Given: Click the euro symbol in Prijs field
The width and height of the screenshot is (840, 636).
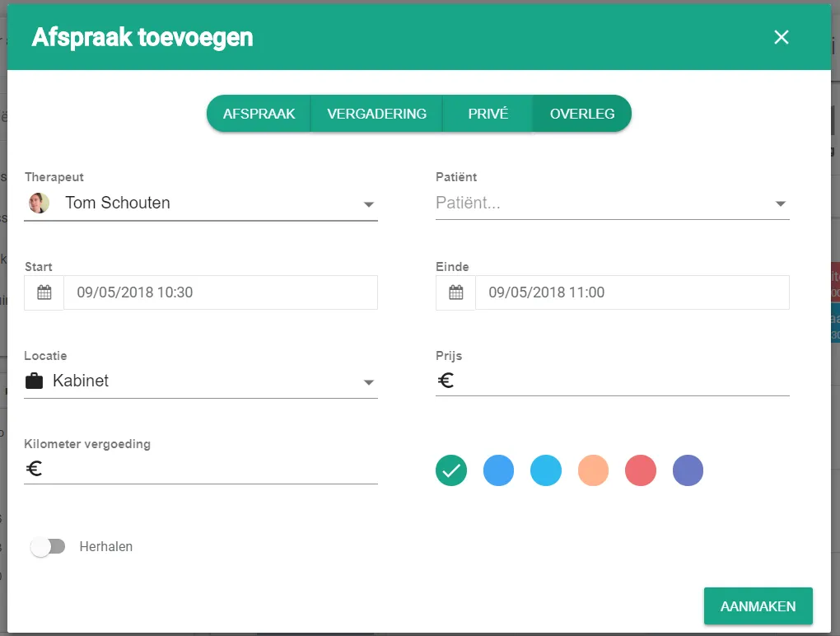Looking at the screenshot, I should coord(446,381).
